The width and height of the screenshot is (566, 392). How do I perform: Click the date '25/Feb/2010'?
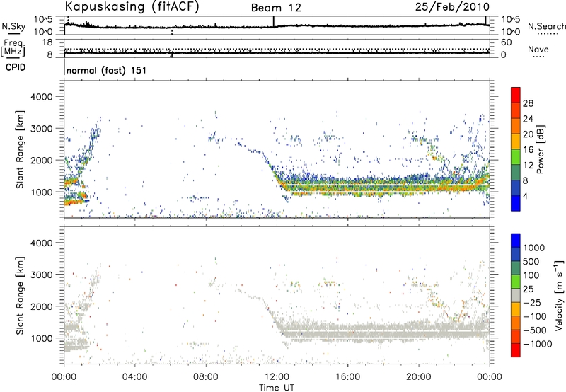(452, 7)
